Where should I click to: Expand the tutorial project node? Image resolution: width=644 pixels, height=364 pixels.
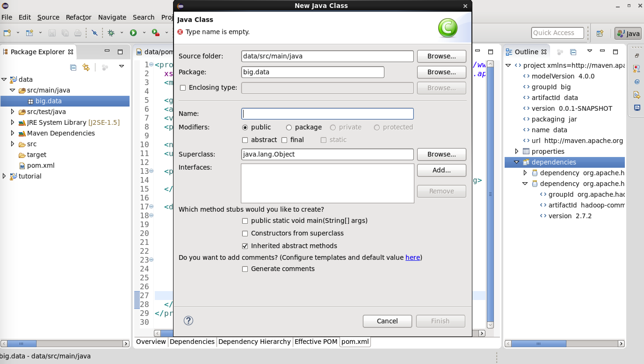pyautogui.click(x=4, y=176)
